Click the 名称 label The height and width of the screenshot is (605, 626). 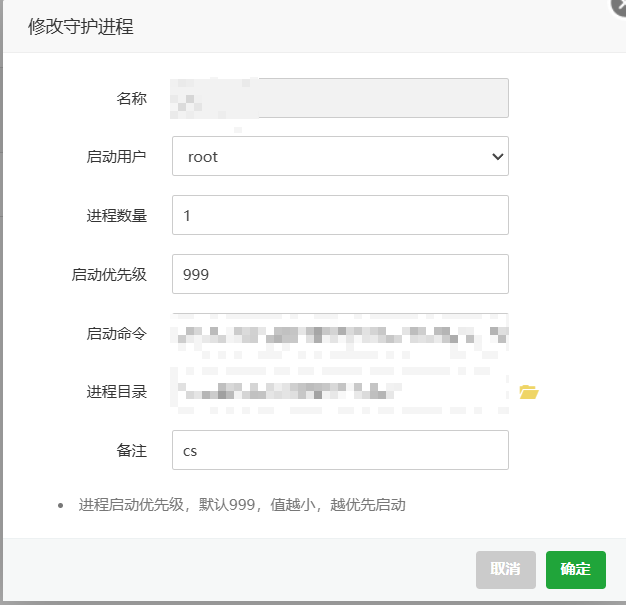(x=132, y=98)
